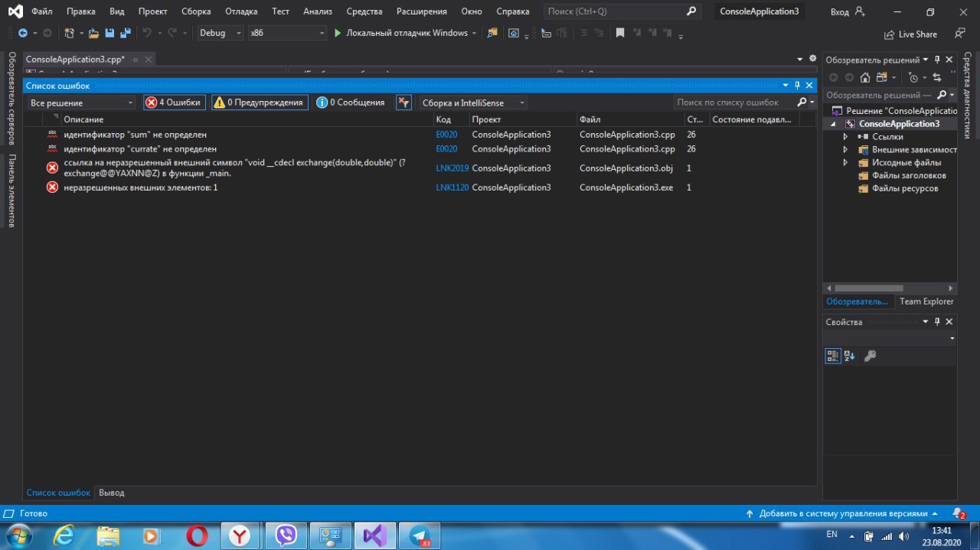Click the Вход sign-in button
Screen dimensions: 980x550
pyautogui.click(x=839, y=12)
